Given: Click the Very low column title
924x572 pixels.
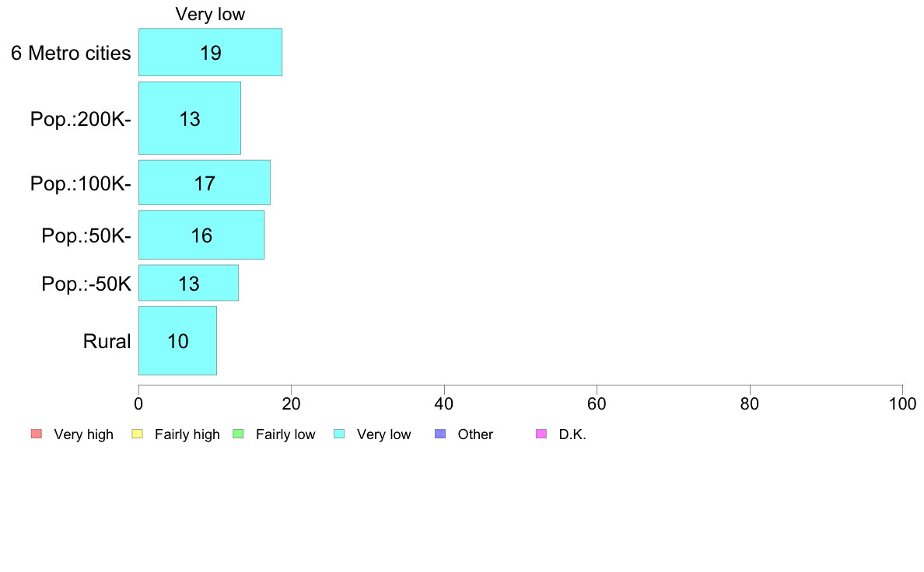Looking at the screenshot, I should pos(210,14).
